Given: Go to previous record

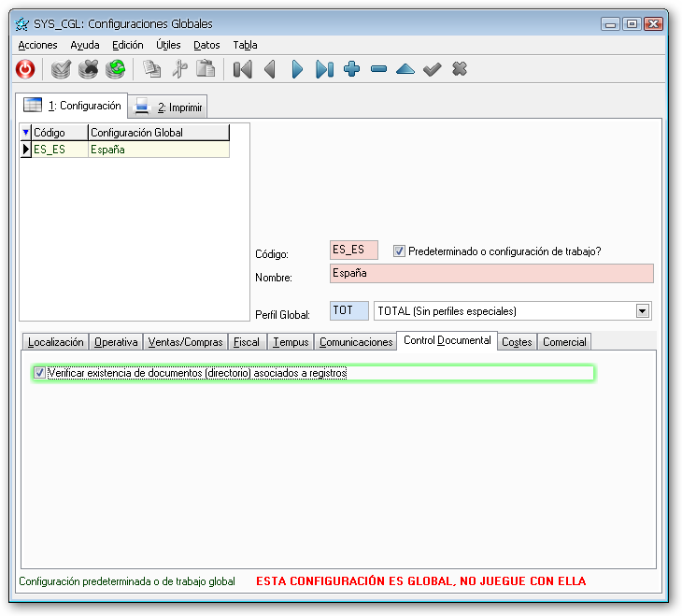Looking at the screenshot, I should tap(270, 69).
